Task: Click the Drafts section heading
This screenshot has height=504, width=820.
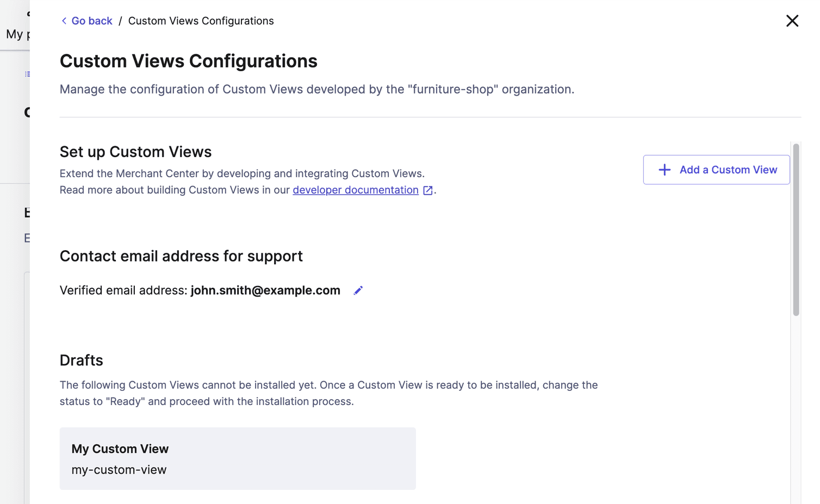Action: (82, 360)
